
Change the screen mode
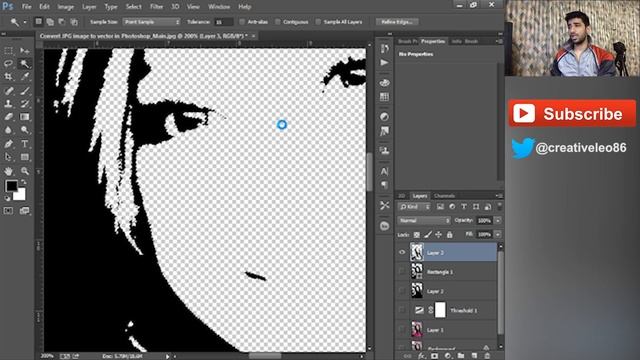24,211
